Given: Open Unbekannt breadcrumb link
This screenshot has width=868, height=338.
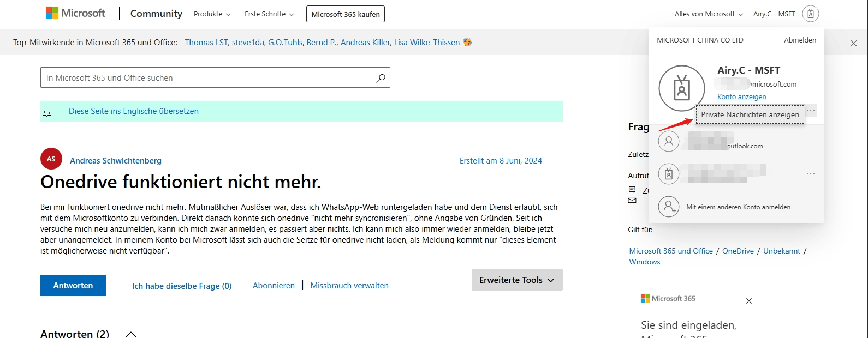Looking at the screenshot, I should tap(782, 251).
